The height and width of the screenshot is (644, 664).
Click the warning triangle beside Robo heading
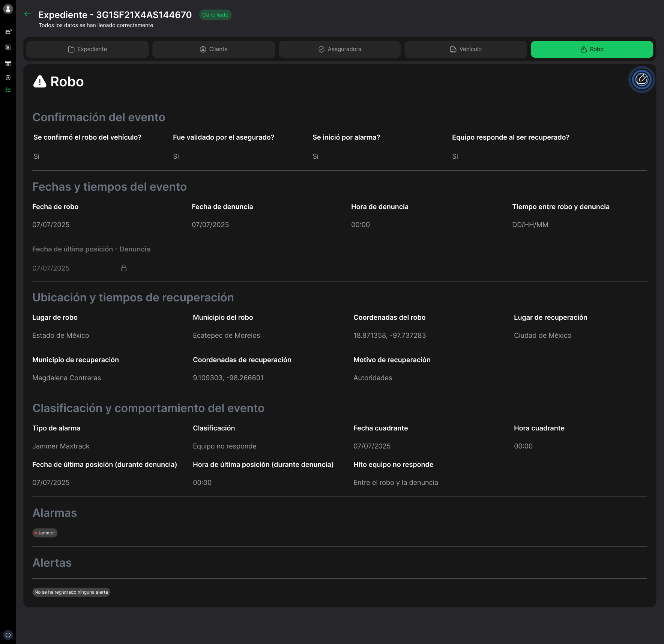click(40, 81)
